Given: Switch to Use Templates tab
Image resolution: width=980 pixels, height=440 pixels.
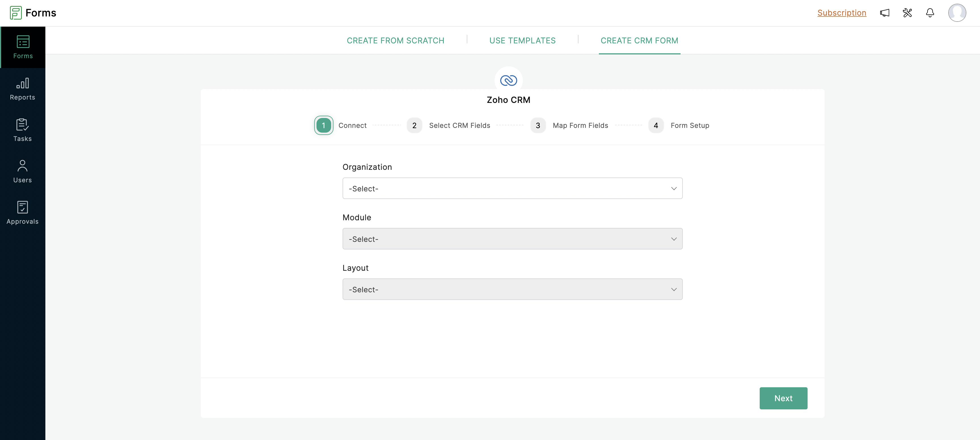Looking at the screenshot, I should point(522,40).
